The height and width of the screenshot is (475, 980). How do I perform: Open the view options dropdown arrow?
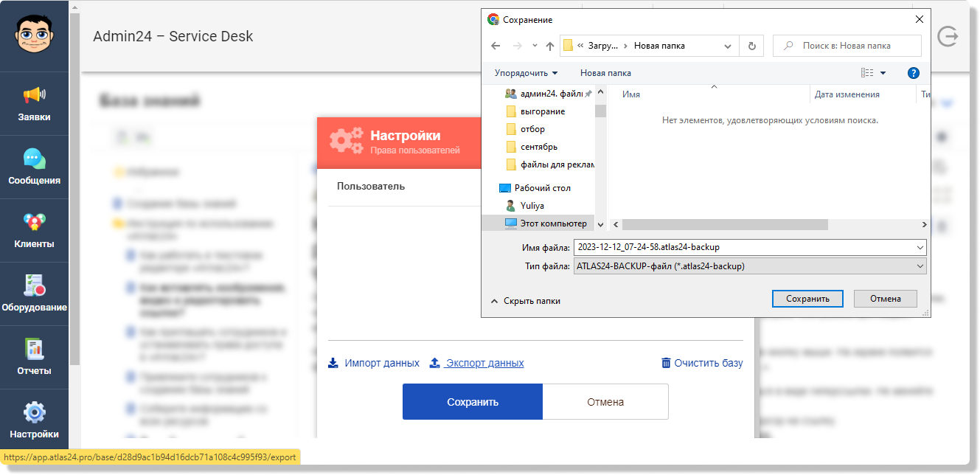click(x=883, y=73)
